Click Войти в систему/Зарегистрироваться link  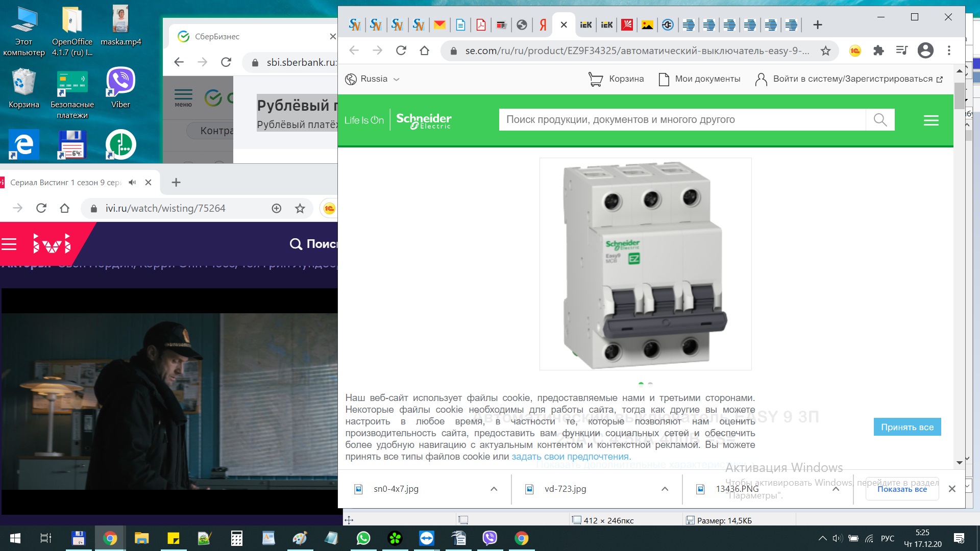coord(849,79)
